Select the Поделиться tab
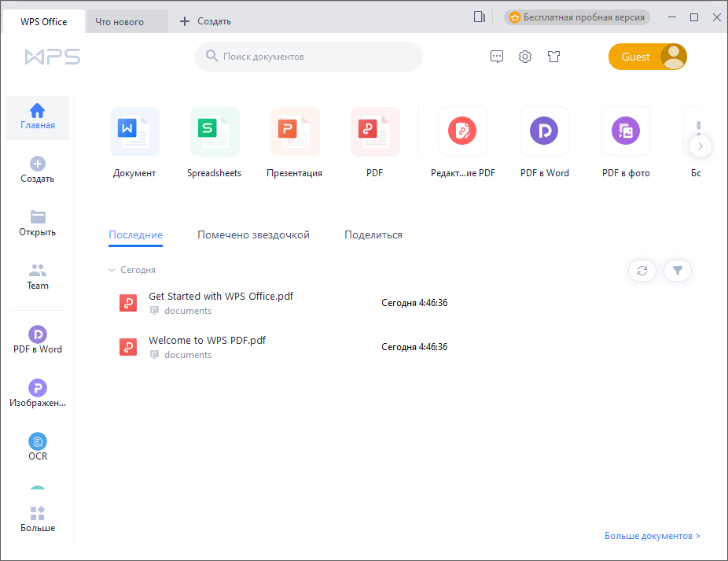The image size is (728, 561). tap(373, 234)
